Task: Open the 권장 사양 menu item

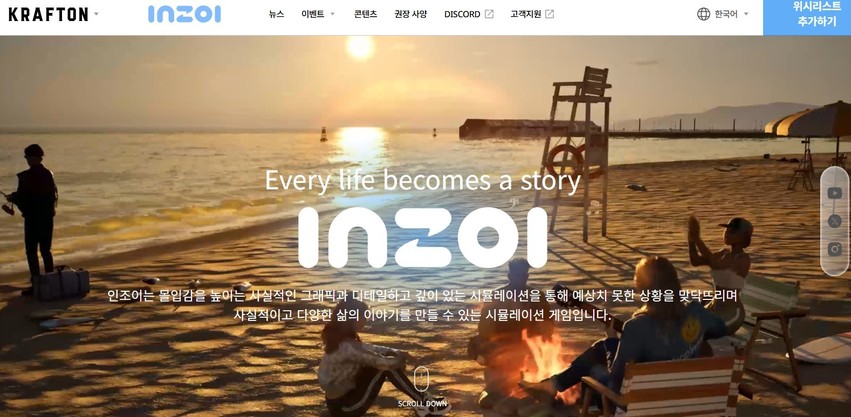Action: pyautogui.click(x=410, y=14)
